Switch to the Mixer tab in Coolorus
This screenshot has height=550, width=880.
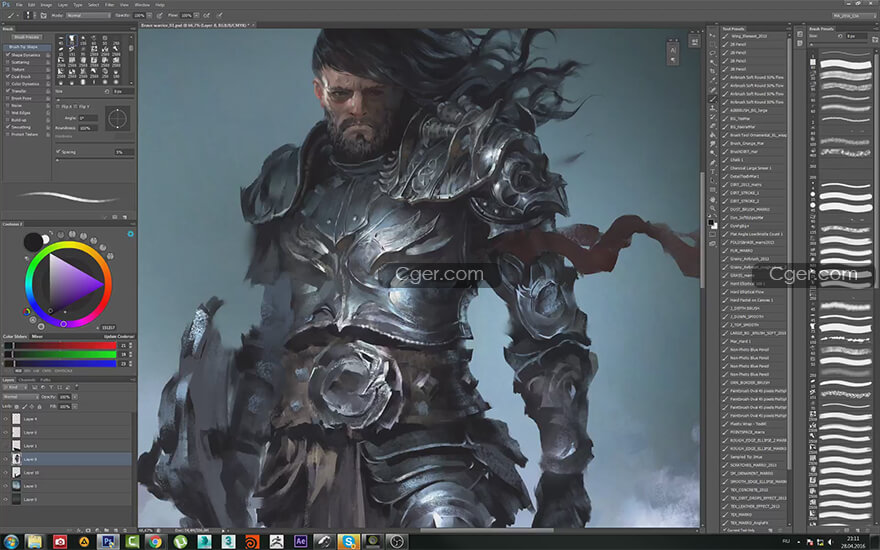pyautogui.click(x=37, y=336)
